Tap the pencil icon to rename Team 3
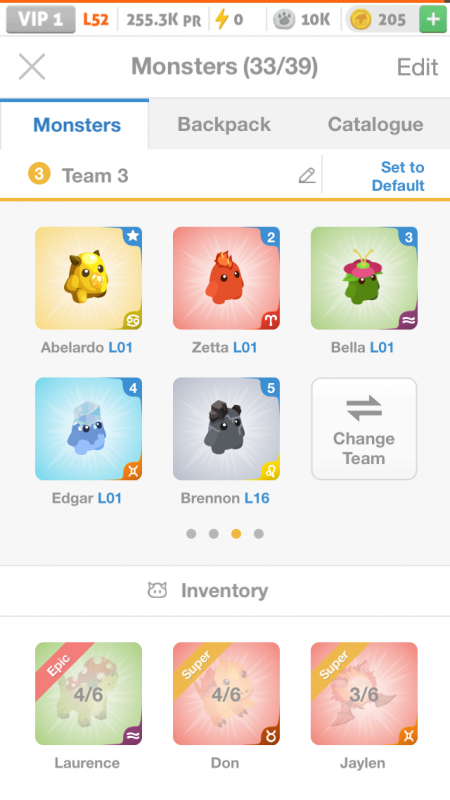Image resolution: width=450 pixels, height=800 pixels. pos(307,176)
